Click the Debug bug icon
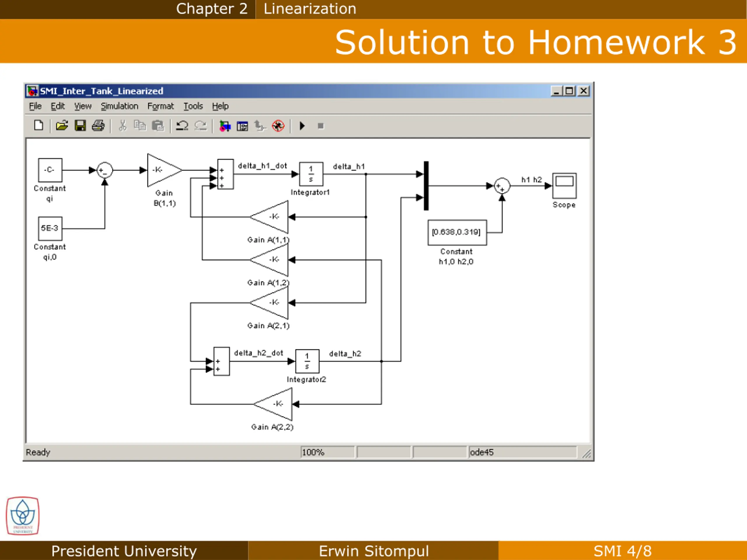This screenshot has height=560, width=747. 278,126
